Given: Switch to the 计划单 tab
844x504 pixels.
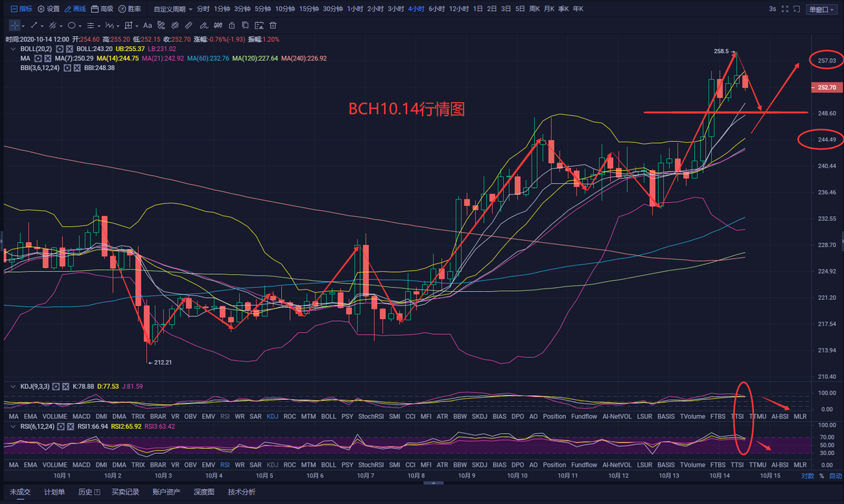Looking at the screenshot, I should coord(54,492).
